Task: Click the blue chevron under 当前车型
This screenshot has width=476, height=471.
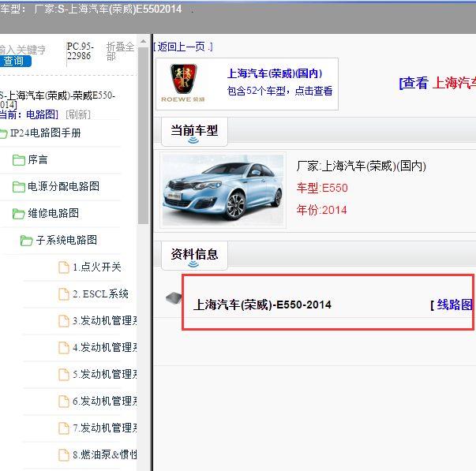Action: [193, 140]
